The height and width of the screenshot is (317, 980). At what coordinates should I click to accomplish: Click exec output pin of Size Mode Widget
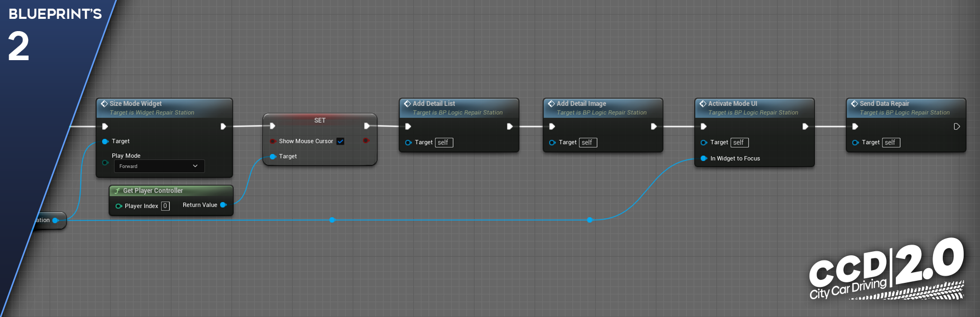point(223,126)
